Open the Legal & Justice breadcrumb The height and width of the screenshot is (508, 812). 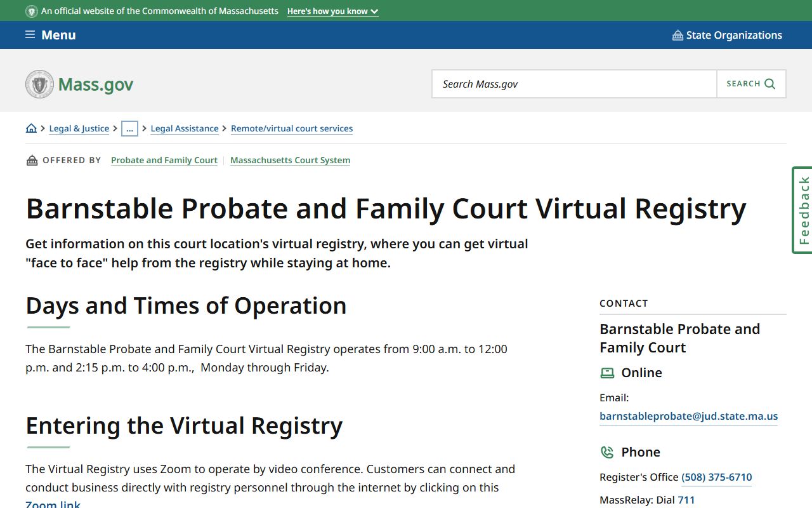[x=79, y=128]
